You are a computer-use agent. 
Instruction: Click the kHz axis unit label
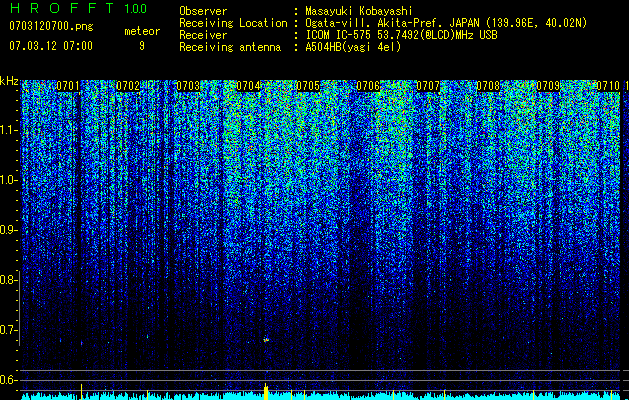[x=9, y=81]
